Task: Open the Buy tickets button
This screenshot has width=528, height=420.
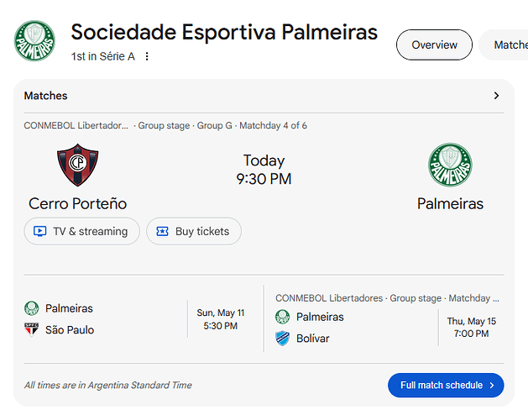Action: click(x=194, y=231)
